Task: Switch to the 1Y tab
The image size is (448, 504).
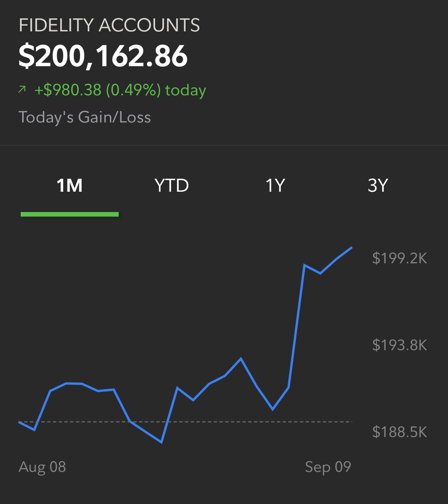Action: (x=275, y=186)
